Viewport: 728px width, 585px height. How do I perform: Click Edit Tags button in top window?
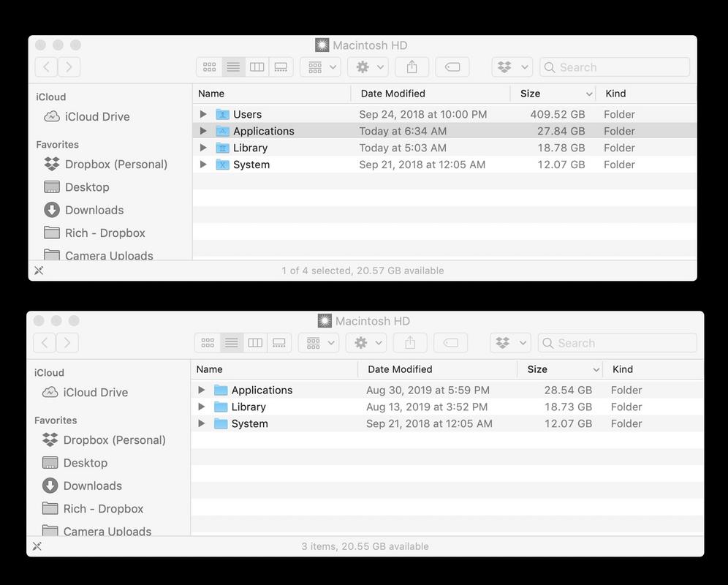pos(452,67)
